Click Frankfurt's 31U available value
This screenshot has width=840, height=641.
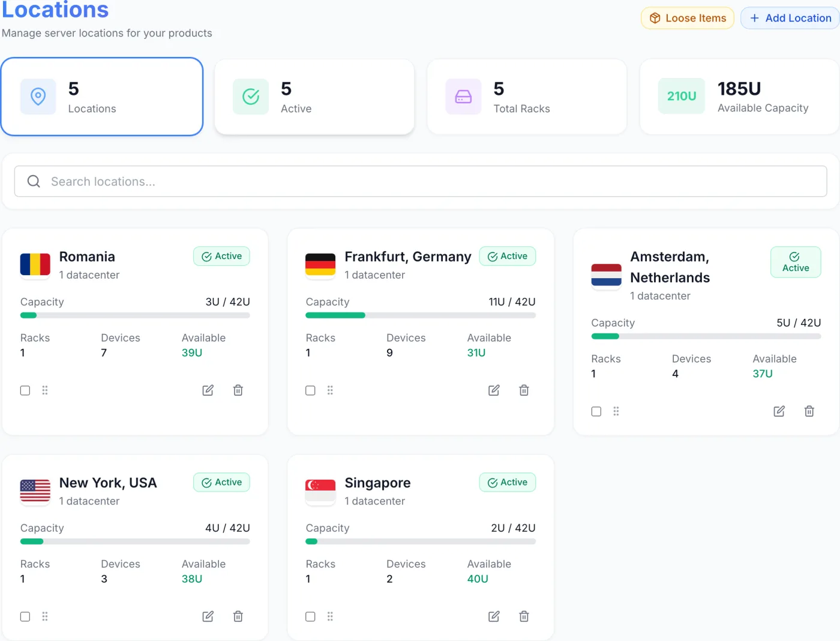pyautogui.click(x=476, y=353)
